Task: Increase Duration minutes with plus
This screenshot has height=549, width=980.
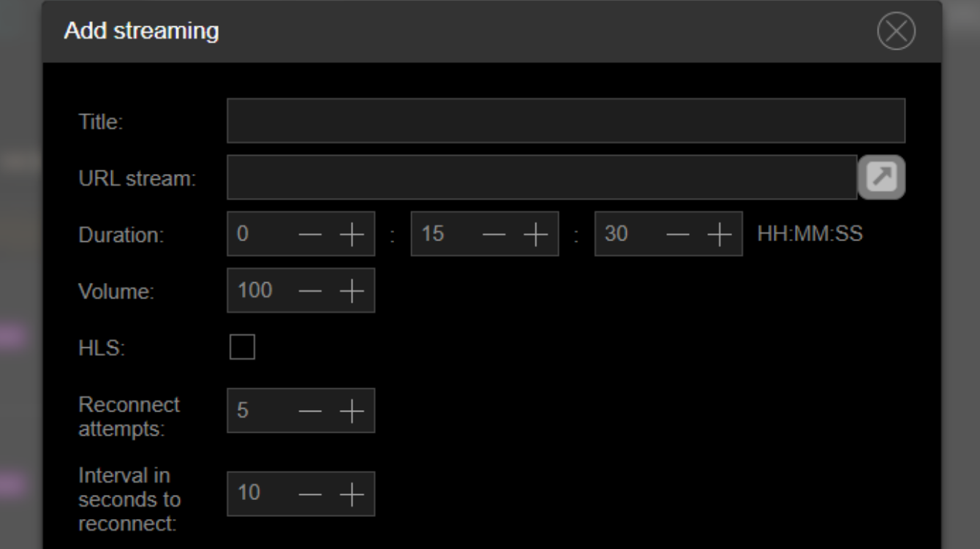Action: coord(536,234)
